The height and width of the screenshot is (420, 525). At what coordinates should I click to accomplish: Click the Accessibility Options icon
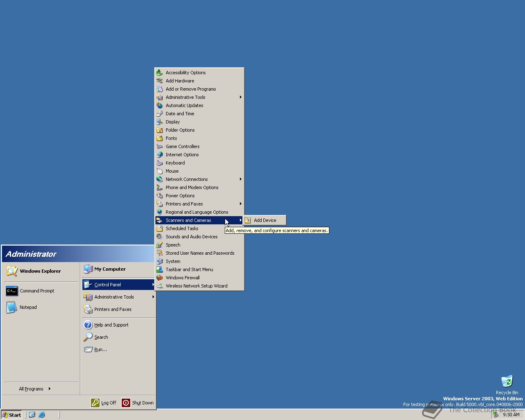point(160,73)
